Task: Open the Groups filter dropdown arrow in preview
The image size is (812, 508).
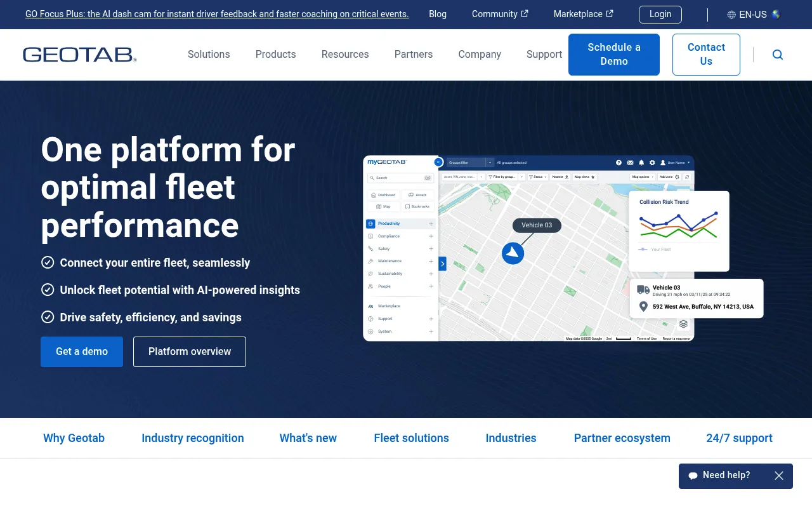Action: coord(490,163)
